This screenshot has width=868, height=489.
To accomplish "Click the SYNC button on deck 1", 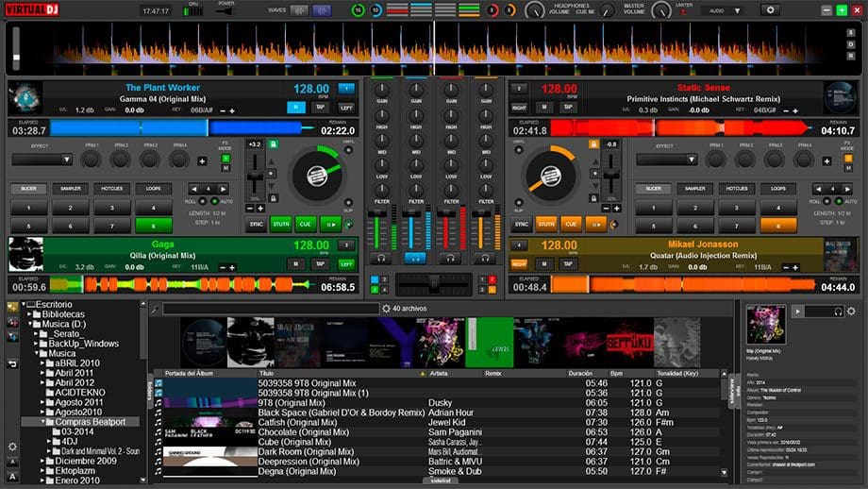I will tap(257, 225).
